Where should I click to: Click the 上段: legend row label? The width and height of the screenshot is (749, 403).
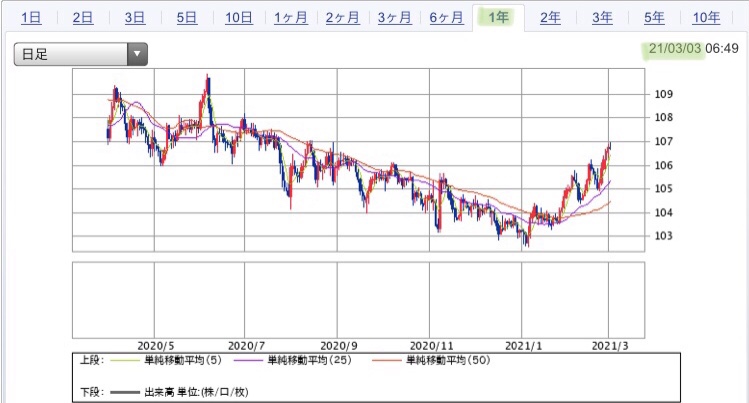coord(92,360)
